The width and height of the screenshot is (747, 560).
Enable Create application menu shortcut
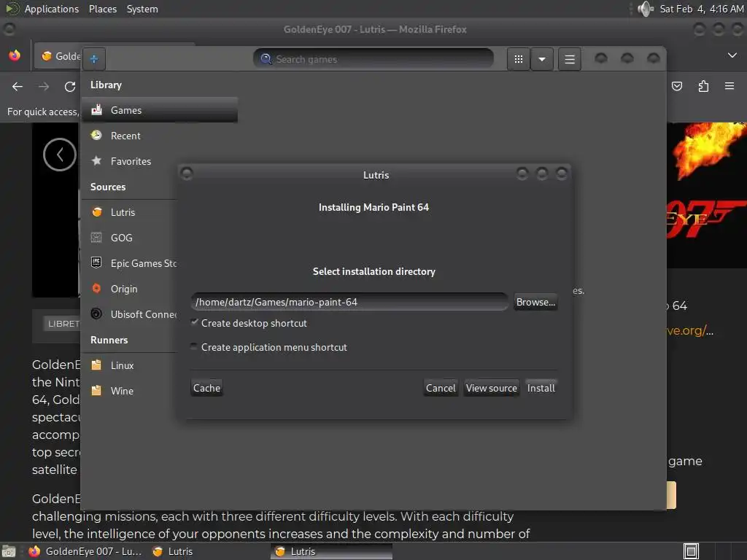(x=193, y=346)
